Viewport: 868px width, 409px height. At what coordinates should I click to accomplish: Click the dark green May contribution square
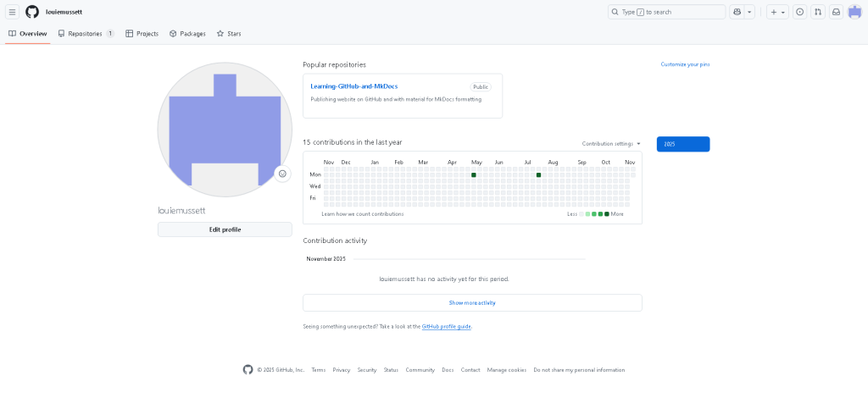(x=473, y=174)
